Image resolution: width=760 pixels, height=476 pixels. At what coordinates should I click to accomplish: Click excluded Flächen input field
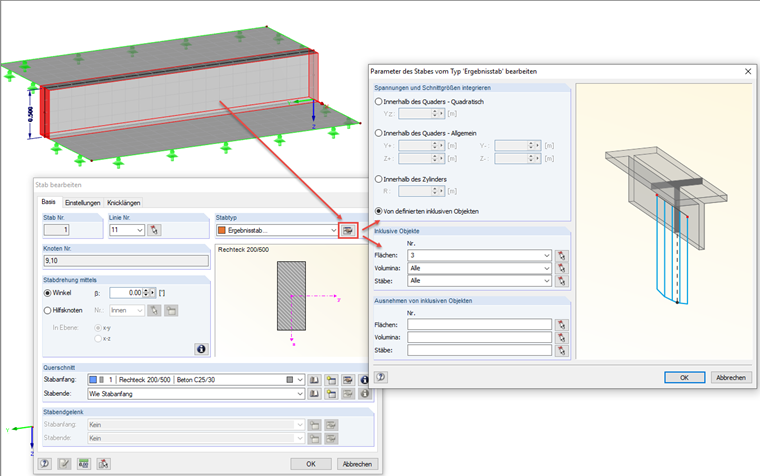(479, 325)
